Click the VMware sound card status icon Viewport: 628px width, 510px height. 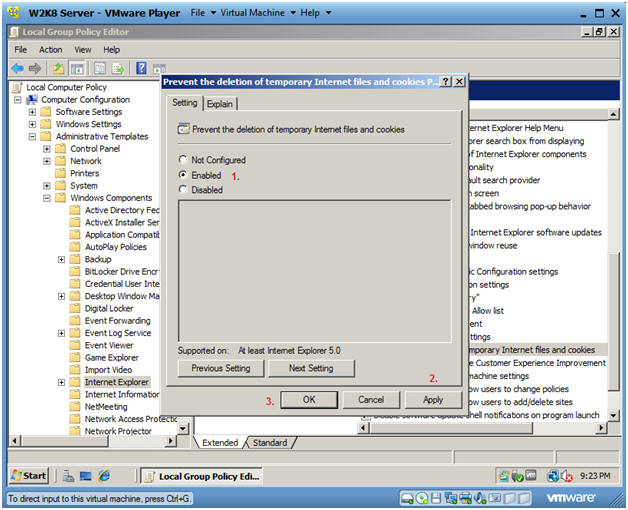[479, 498]
